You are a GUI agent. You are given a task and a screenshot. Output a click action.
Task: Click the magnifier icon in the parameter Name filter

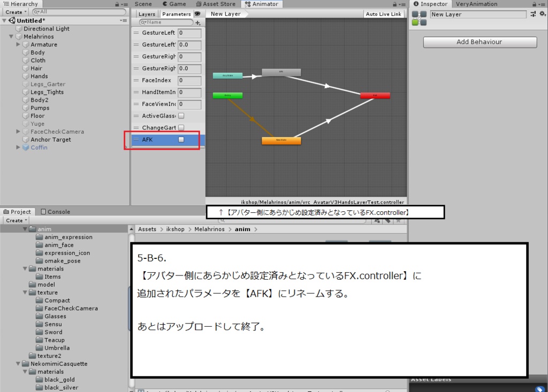point(142,22)
